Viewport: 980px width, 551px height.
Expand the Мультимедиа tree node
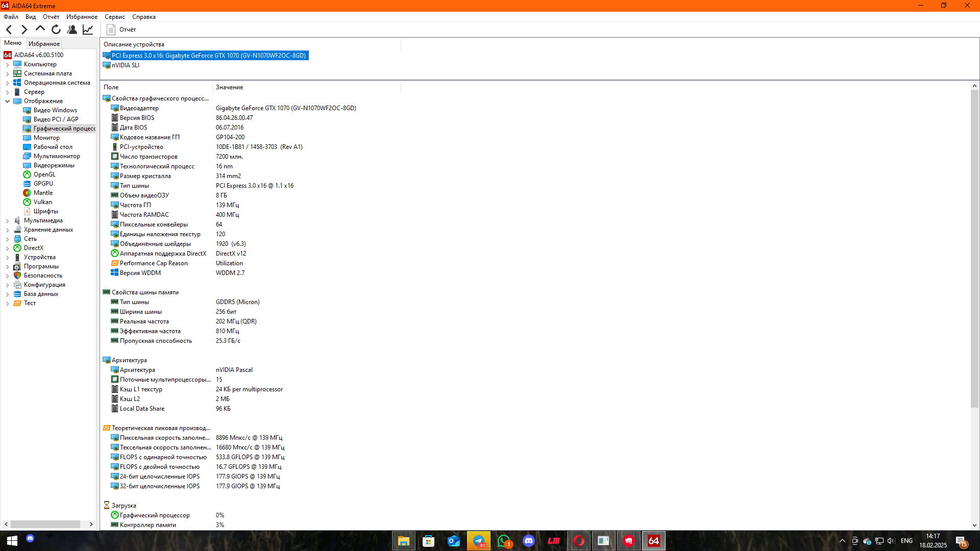coord(7,221)
